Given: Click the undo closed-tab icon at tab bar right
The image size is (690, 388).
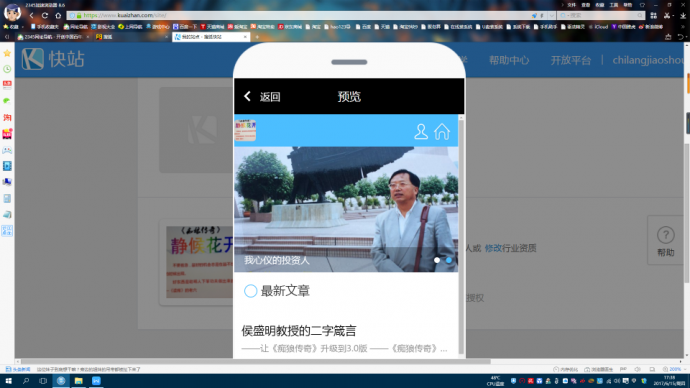Looking at the screenshot, I should 681,37.
